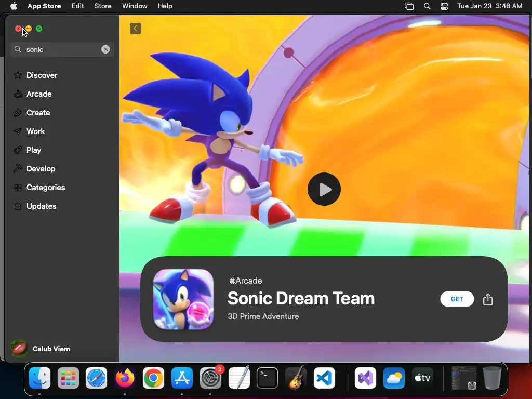Click the search field containing sonic
This screenshot has height=399, width=532.
coord(61,49)
